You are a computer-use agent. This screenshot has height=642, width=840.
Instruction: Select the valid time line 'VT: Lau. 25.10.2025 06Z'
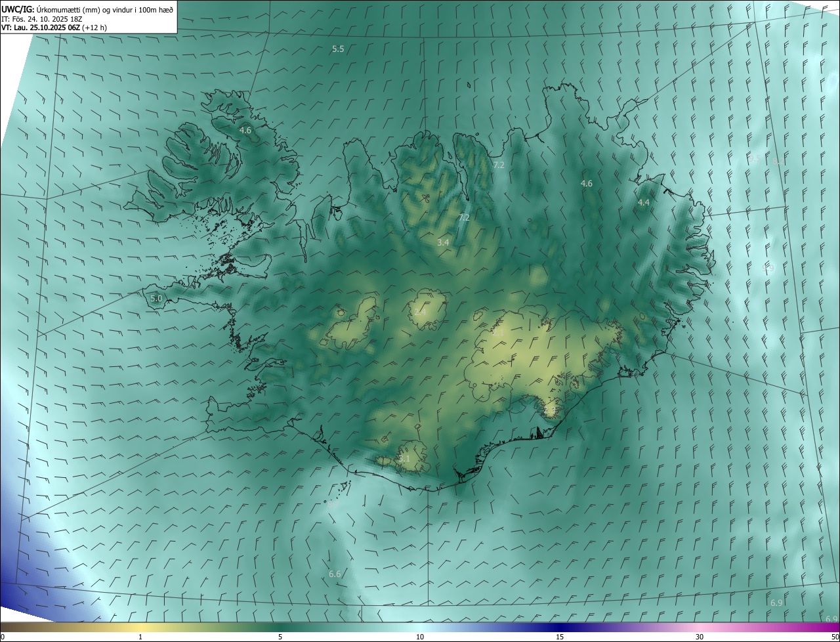pos(41,28)
